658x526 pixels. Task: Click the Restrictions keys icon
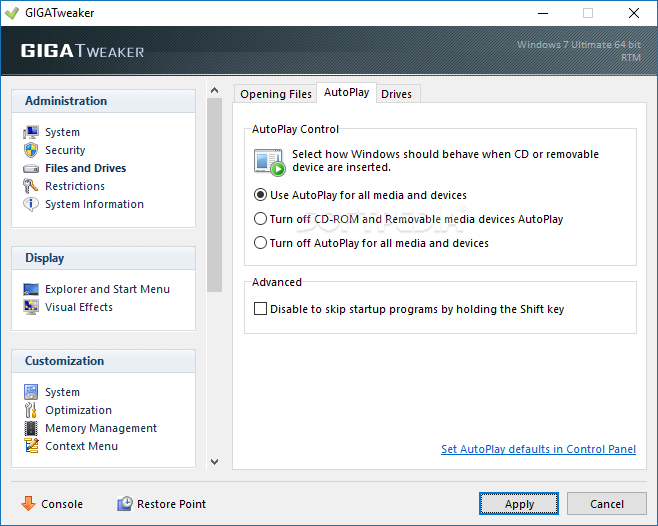(x=30, y=186)
